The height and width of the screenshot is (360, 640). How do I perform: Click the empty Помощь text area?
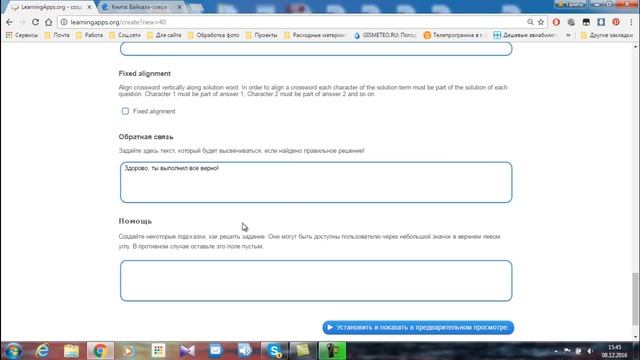tap(316, 281)
